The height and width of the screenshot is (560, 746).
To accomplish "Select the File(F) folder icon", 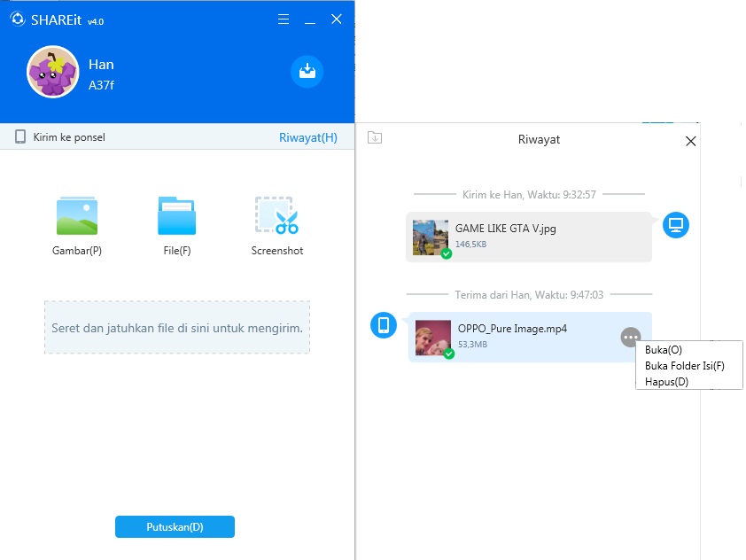I will [176, 216].
